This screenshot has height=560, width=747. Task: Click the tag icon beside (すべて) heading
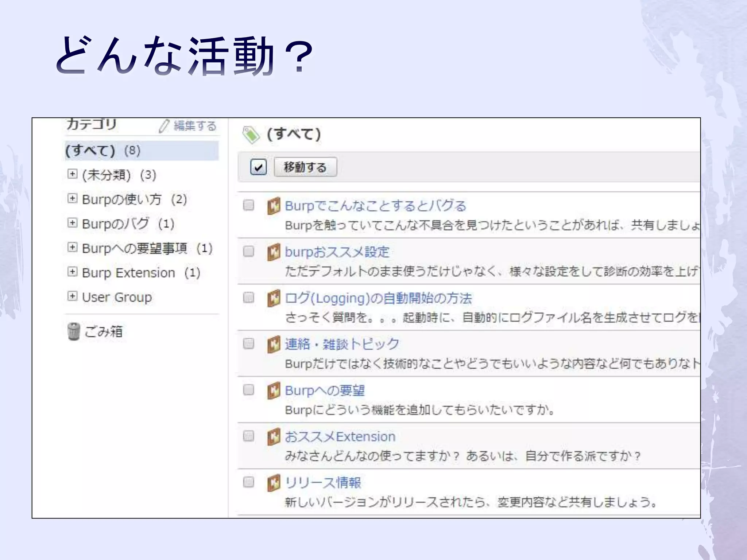[x=251, y=135]
